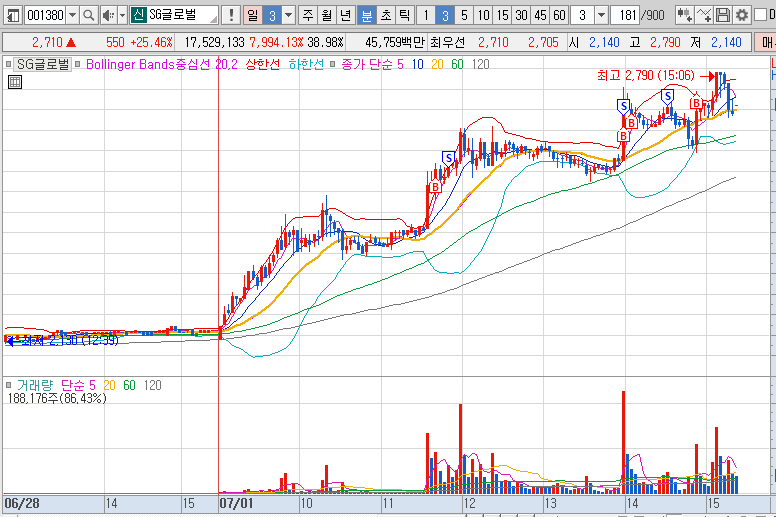Viewport: 776px width, 517px height.
Task: Toggle the Bollinger Bands legend square
Action: 77,64
